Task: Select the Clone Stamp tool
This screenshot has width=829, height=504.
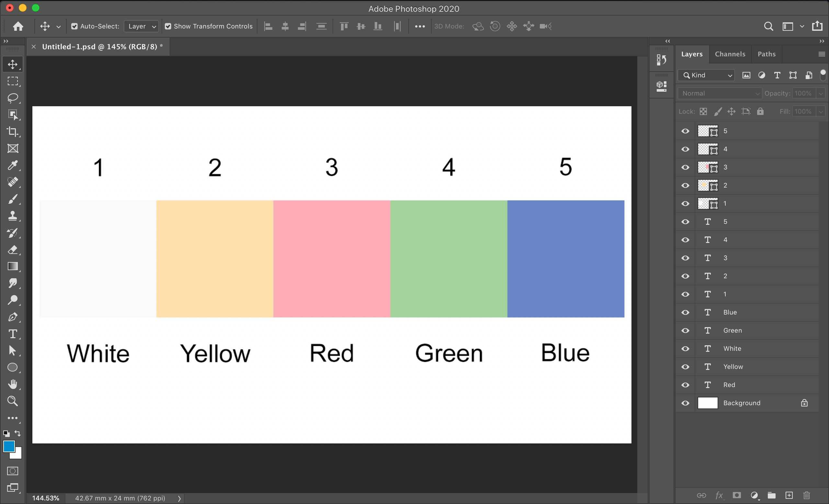Action: 13,216
